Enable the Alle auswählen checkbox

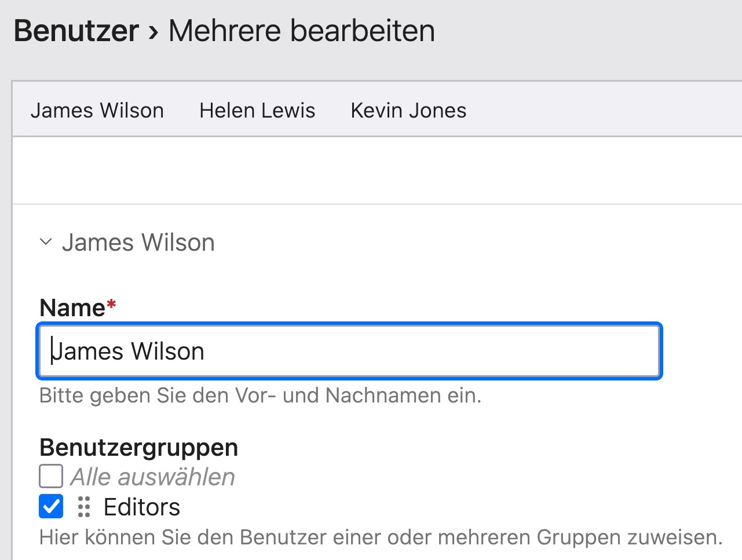[51, 477]
